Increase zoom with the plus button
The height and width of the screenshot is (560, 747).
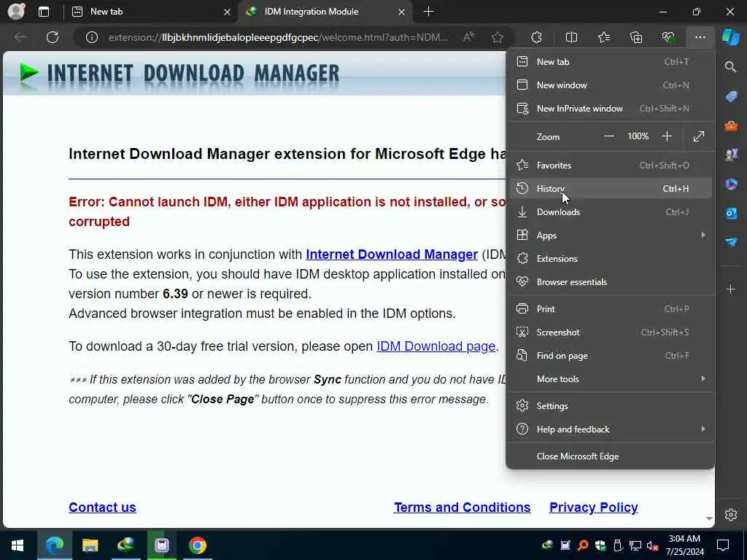667,136
